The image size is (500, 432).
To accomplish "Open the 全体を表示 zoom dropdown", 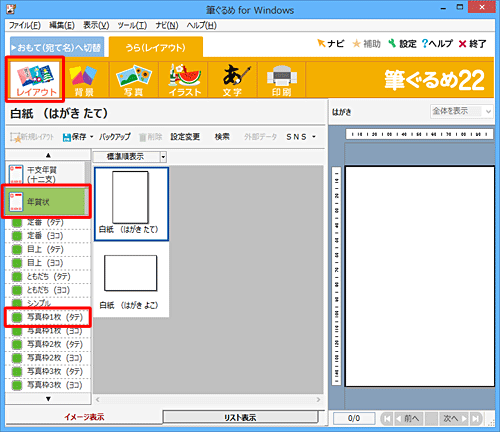I will coord(462,111).
